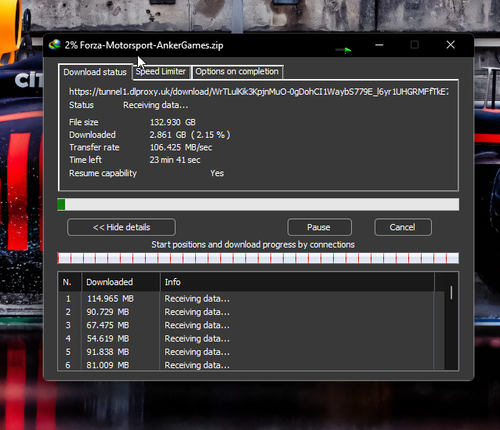The width and height of the screenshot is (500, 430).
Task: Click the connections progress segment bar
Action: (258, 258)
